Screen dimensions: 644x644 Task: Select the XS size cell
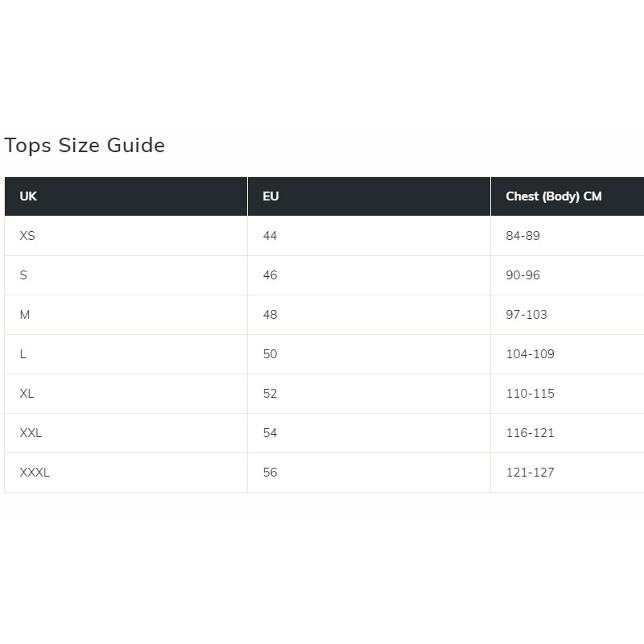pyautogui.click(x=126, y=236)
